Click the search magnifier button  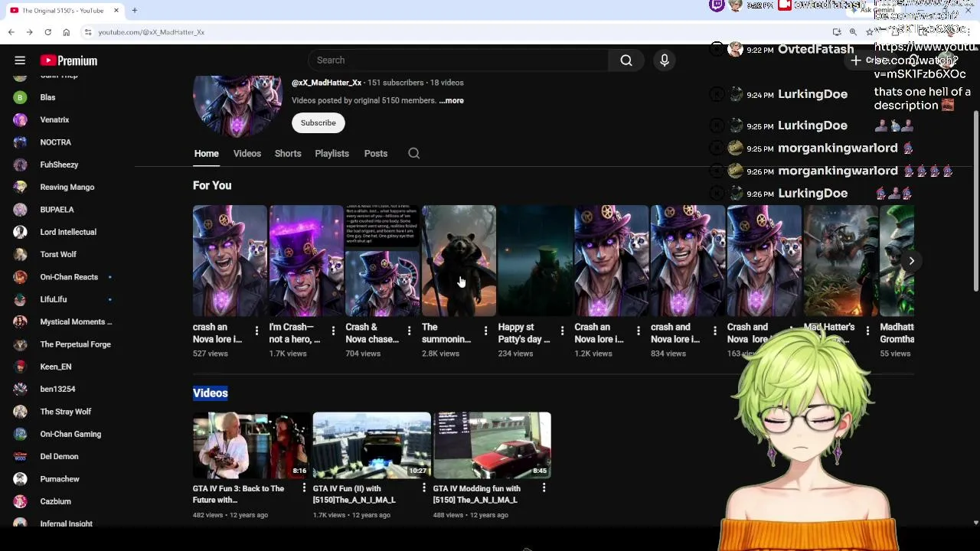(x=626, y=60)
